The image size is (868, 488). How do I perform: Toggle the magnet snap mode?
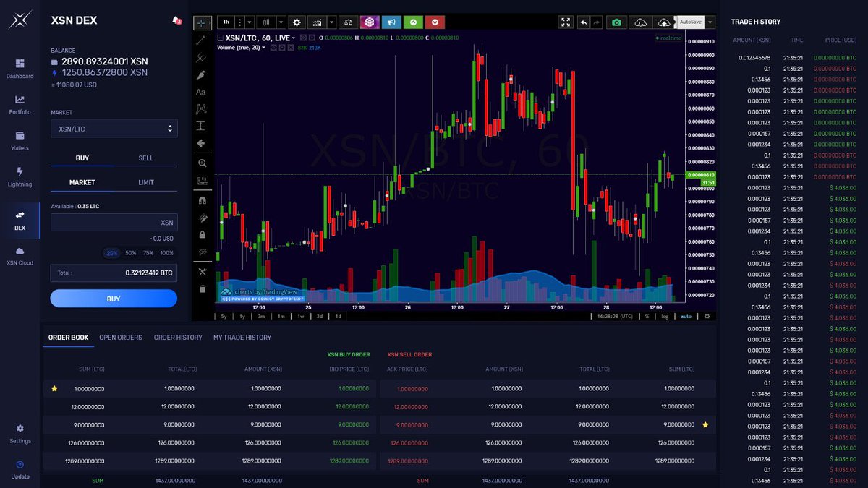tap(203, 200)
